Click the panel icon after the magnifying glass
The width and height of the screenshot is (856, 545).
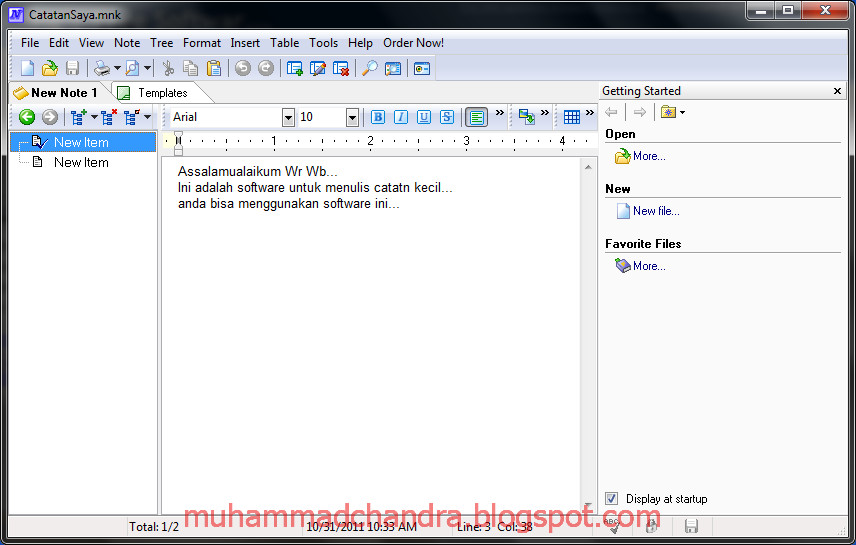pyautogui.click(x=393, y=68)
